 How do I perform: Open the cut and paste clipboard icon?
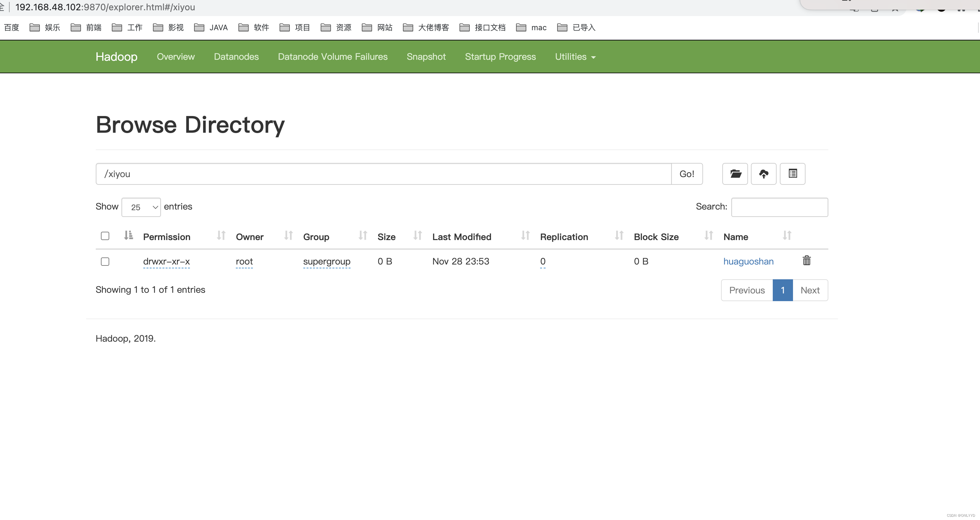click(792, 174)
